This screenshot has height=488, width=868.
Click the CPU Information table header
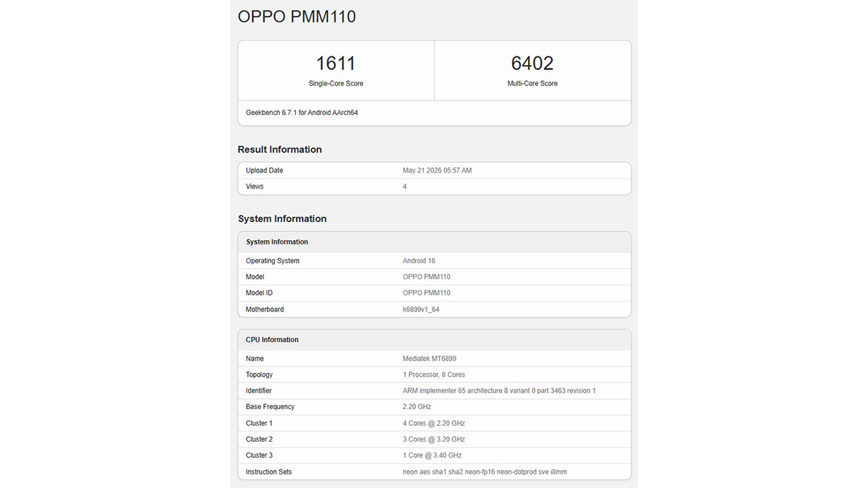[x=272, y=340]
